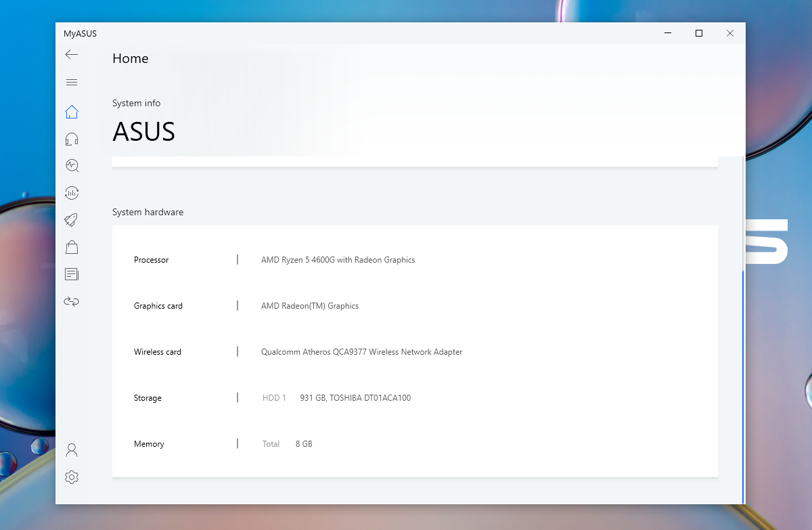Open the update refresh icon in sidebar
The height and width of the screenshot is (530, 812).
click(72, 193)
